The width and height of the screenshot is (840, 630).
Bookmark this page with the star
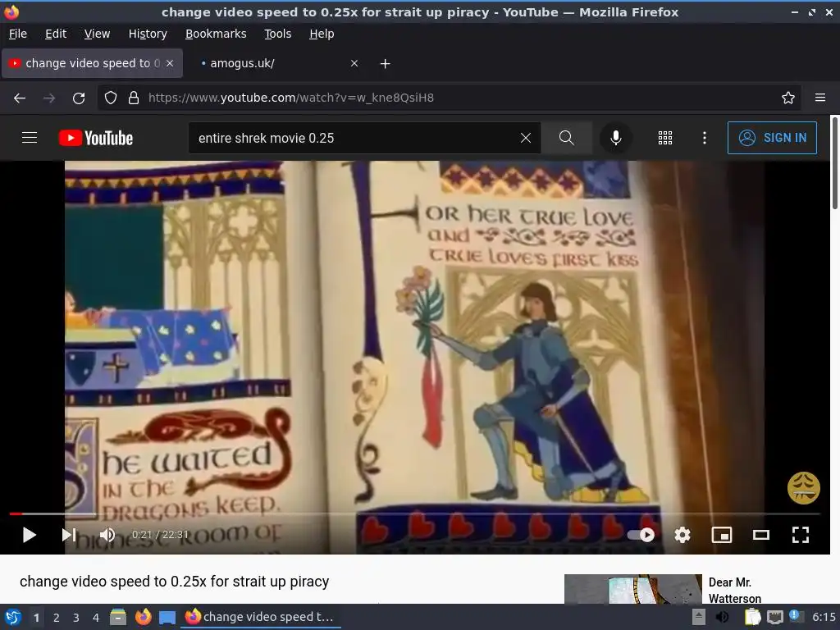[787, 98]
